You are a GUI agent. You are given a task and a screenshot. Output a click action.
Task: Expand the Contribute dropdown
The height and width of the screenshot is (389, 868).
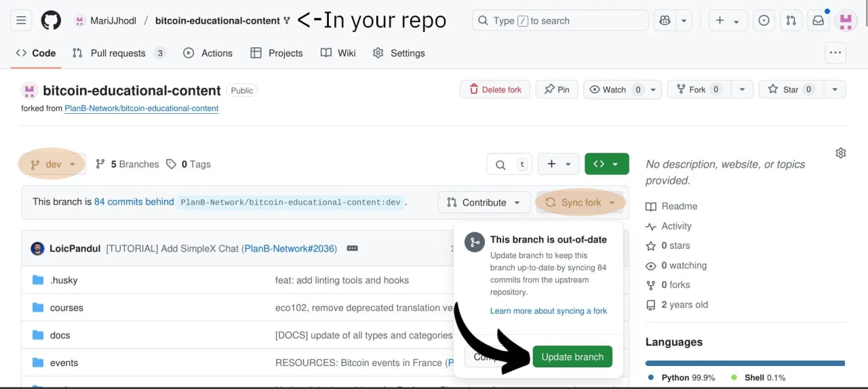[x=484, y=203]
